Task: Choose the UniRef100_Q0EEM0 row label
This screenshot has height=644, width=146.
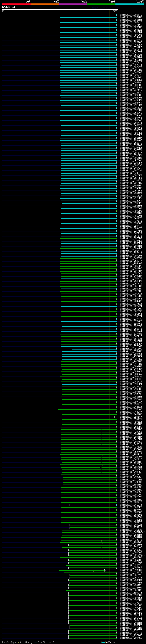Action: (131, 70)
